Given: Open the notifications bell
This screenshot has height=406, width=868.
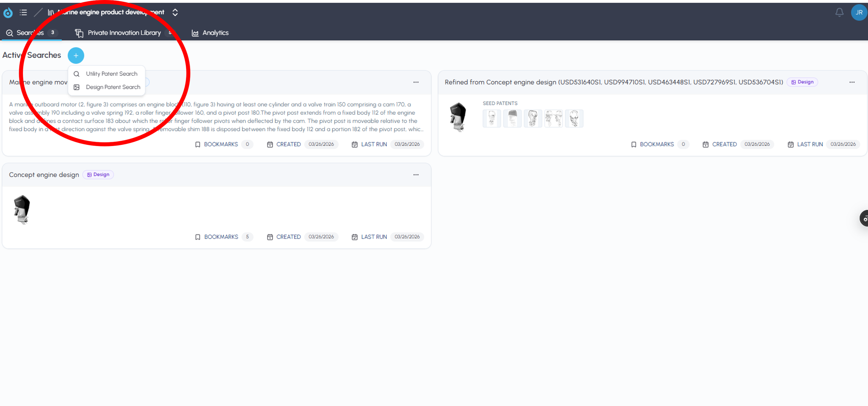Looking at the screenshot, I should point(839,13).
